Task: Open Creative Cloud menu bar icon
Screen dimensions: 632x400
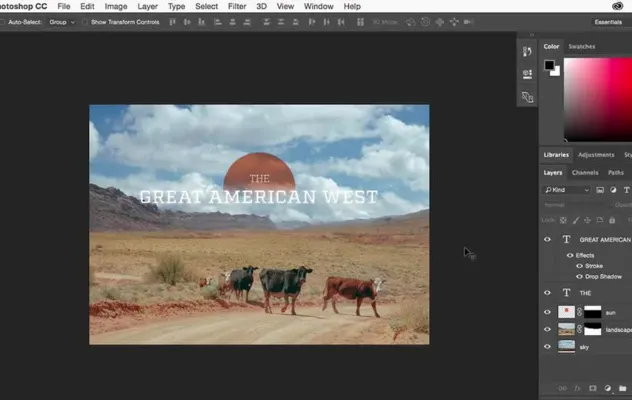Action: tap(617, 6)
